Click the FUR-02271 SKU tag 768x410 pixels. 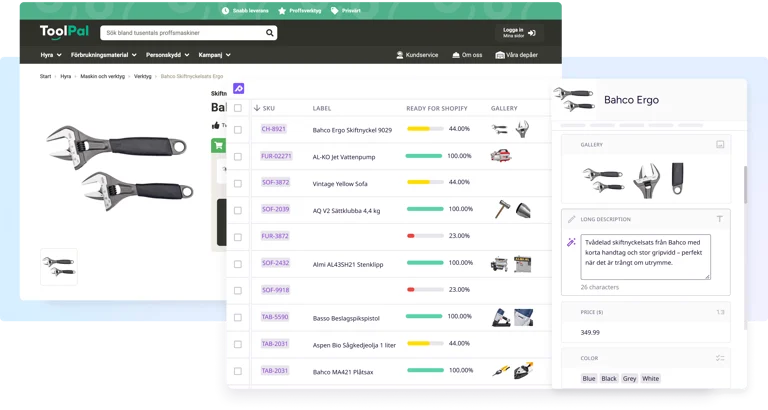pos(276,156)
